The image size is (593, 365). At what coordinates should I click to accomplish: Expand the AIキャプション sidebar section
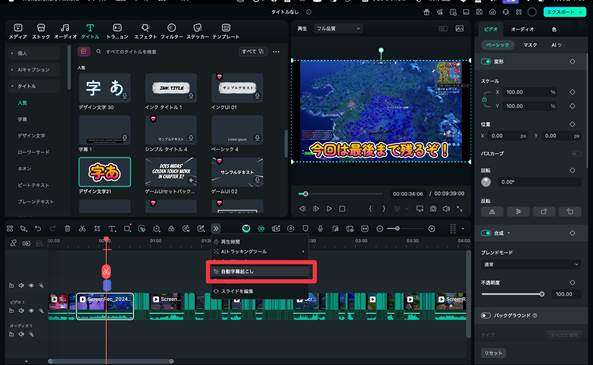pyautogui.click(x=34, y=70)
